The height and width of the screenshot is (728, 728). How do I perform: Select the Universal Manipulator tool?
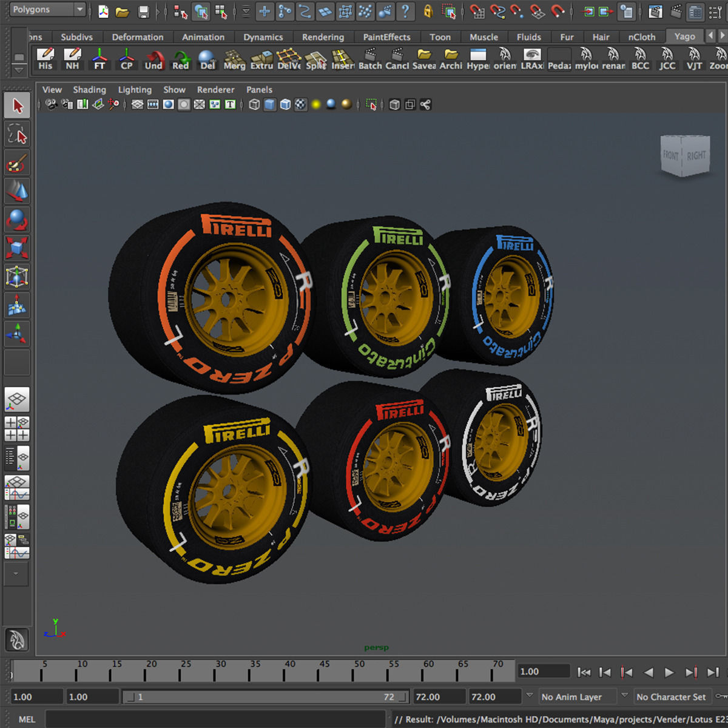(17, 277)
